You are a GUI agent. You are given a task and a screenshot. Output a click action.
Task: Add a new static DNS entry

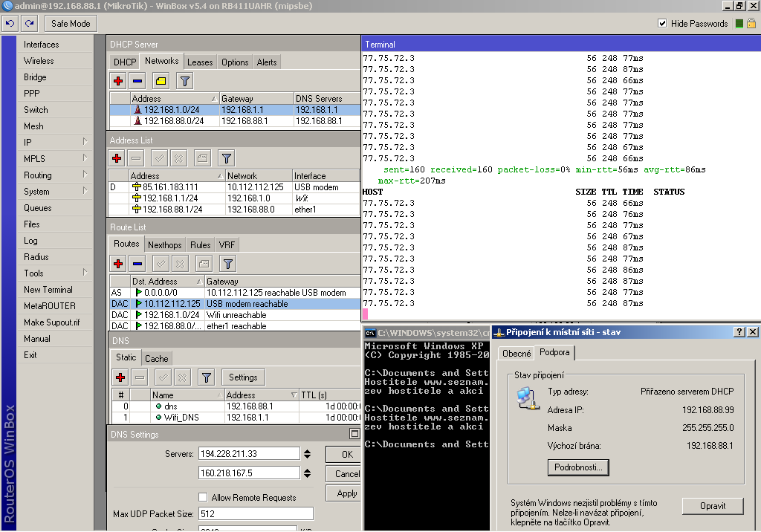120,377
